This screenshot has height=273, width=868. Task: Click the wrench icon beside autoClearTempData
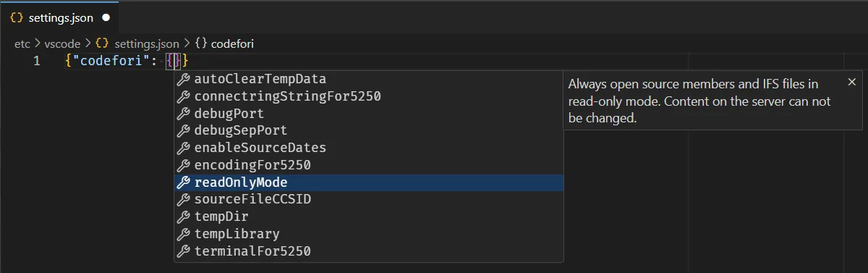(x=183, y=79)
